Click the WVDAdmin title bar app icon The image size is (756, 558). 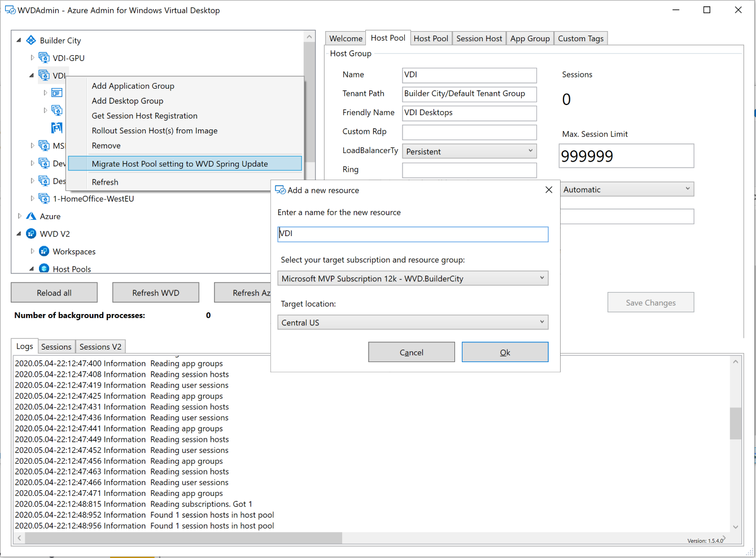[x=10, y=10]
